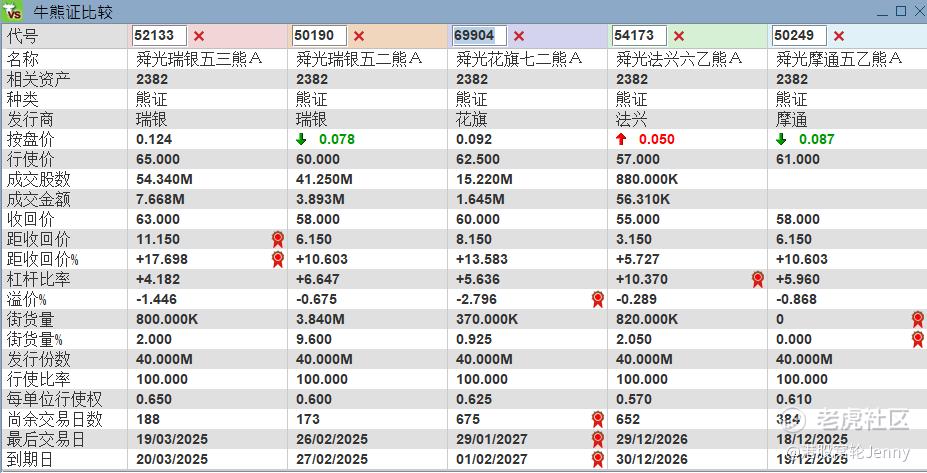The image size is (927, 473).
Task: Remove warrant 50190 with its red X
Action: [x=359, y=36]
